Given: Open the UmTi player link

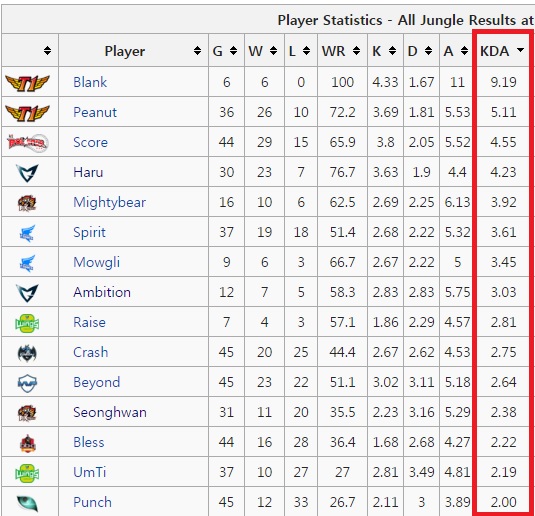Looking at the screenshot, I should coord(90,473).
